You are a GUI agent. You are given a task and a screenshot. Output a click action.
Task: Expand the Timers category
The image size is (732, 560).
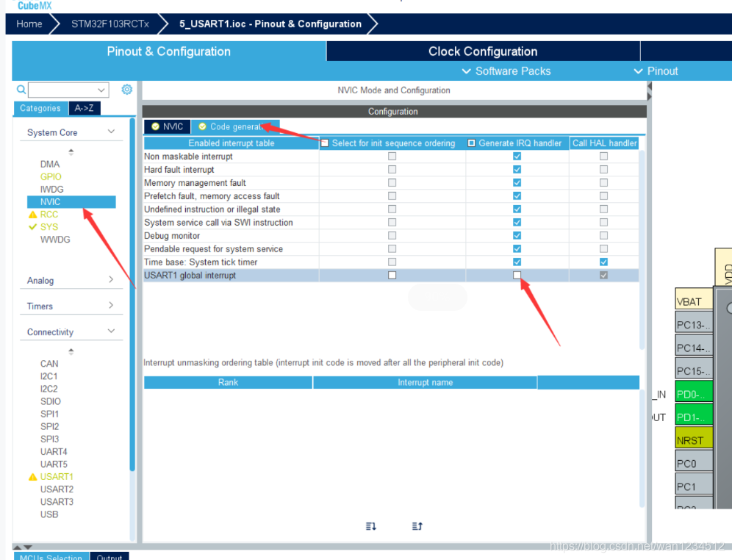tap(111, 306)
